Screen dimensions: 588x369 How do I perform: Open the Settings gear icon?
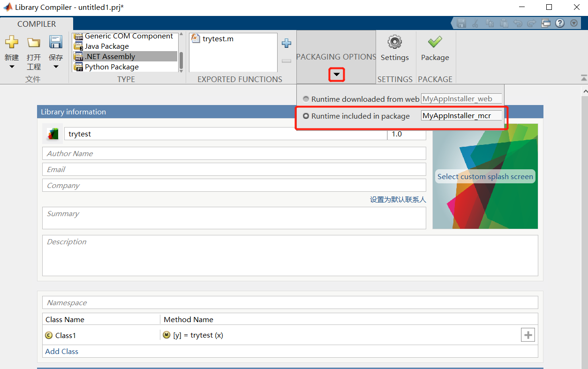click(x=394, y=42)
